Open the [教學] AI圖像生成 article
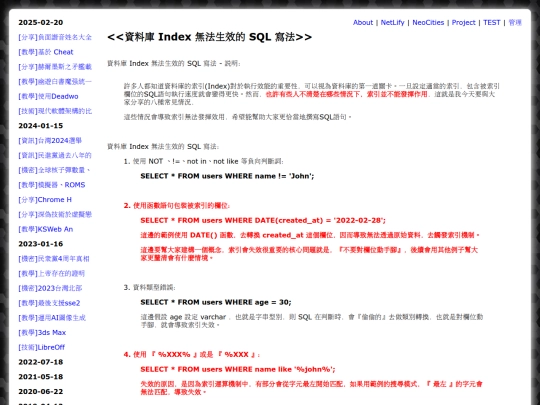The image size is (540, 405). pyautogui.click(x=52, y=318)
